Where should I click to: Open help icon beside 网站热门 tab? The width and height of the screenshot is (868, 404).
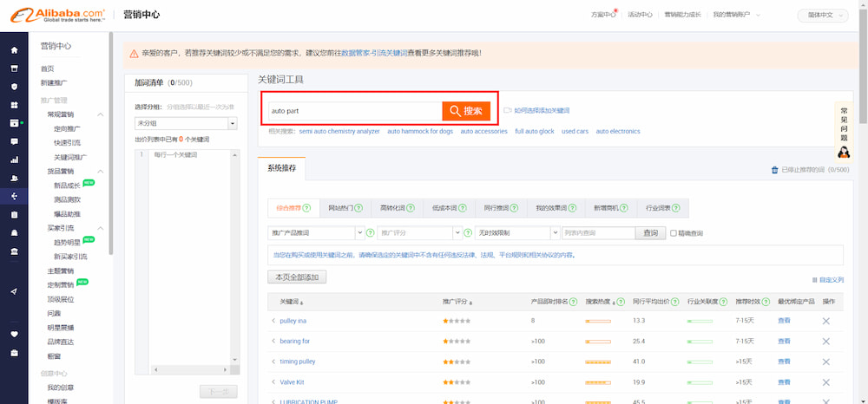pos(358,208)
